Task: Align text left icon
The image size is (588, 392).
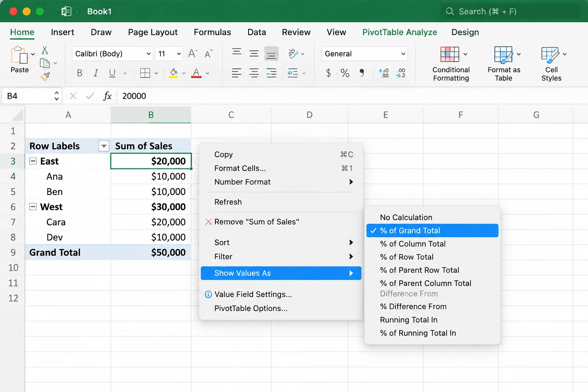Action: click(237, 73)
